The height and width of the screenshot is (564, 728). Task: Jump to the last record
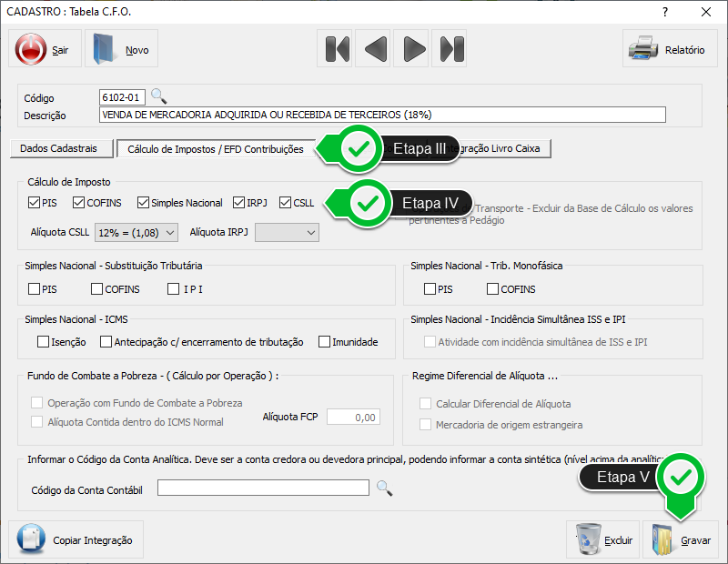tap(450, 49)
